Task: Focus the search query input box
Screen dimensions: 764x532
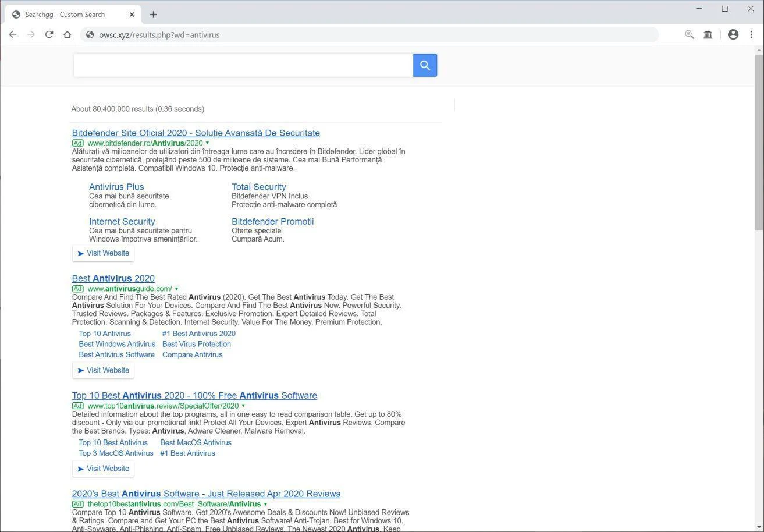Action: [x=243, y=65]
